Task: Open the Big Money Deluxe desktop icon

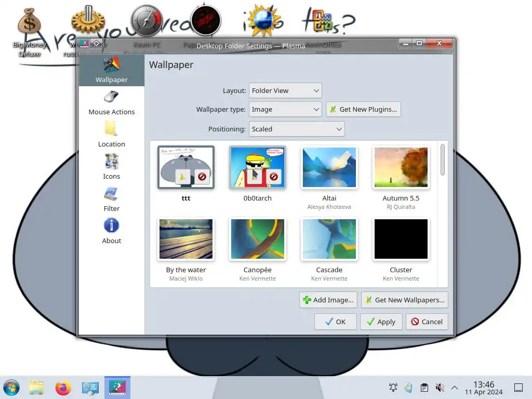Action: (29, 21)
